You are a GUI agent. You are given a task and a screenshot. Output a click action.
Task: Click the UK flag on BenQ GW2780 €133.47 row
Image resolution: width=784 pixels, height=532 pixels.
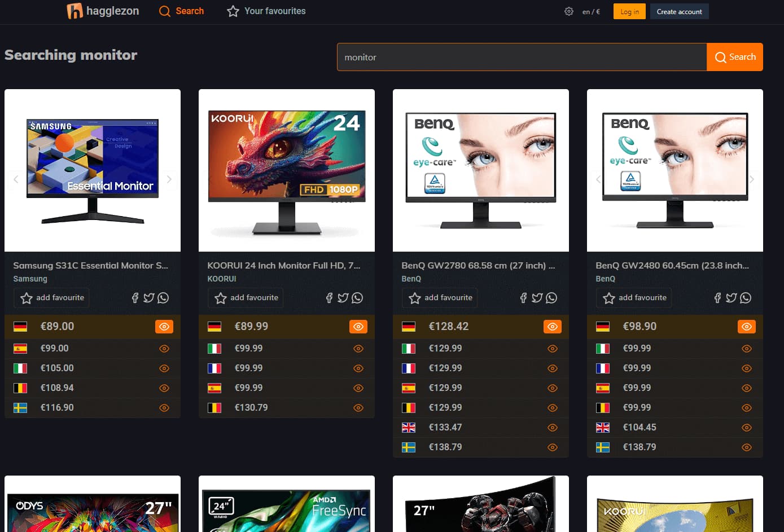[409, 428]
